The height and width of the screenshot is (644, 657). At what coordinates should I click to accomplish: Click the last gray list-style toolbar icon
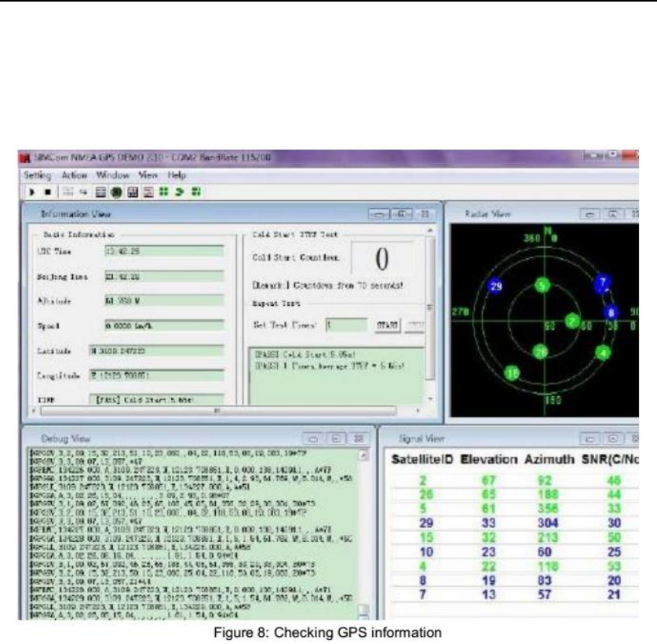[x=148, y=192]
